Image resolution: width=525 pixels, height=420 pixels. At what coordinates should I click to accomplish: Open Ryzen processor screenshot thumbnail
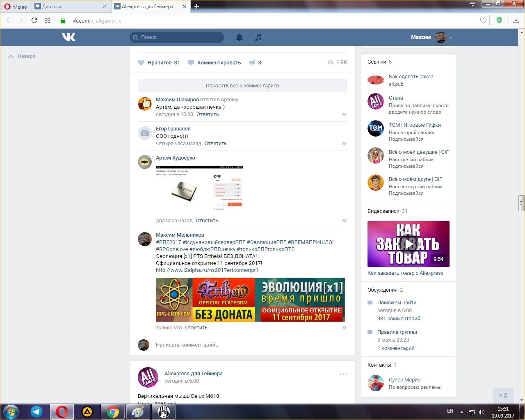[x=199, y=188]
